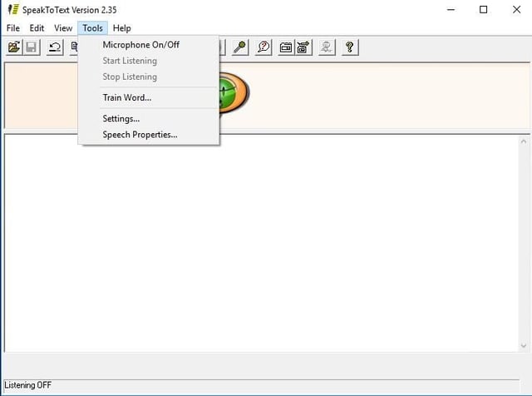Viewport: 532px width, 396px height.
Task: Select Start Listening menu entry
Action: coord(149,61)
